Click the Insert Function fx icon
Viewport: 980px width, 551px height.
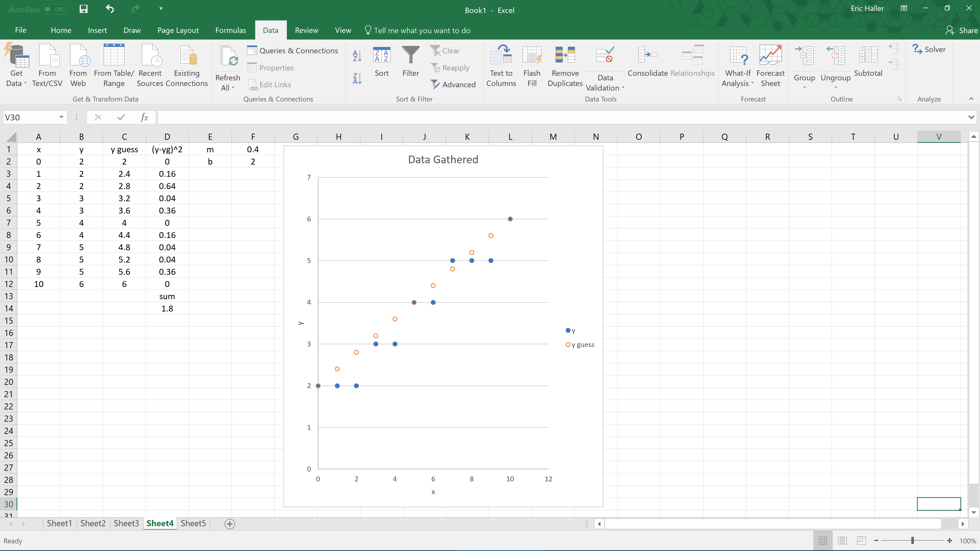[x=144, y=117]
